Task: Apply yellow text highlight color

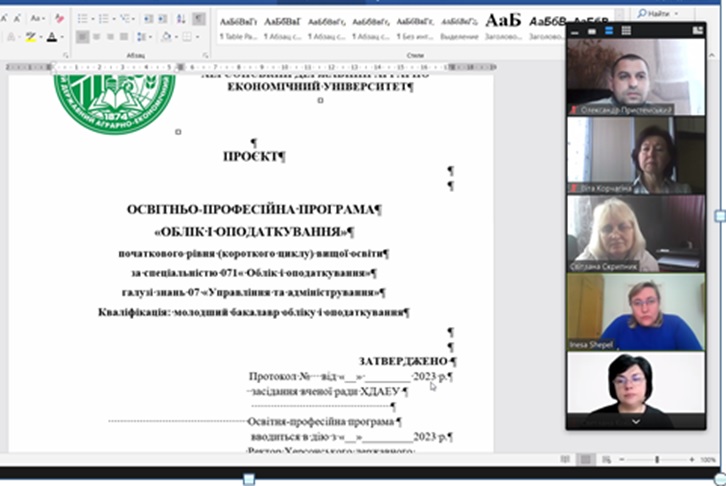Action: (x=31, y=37)
